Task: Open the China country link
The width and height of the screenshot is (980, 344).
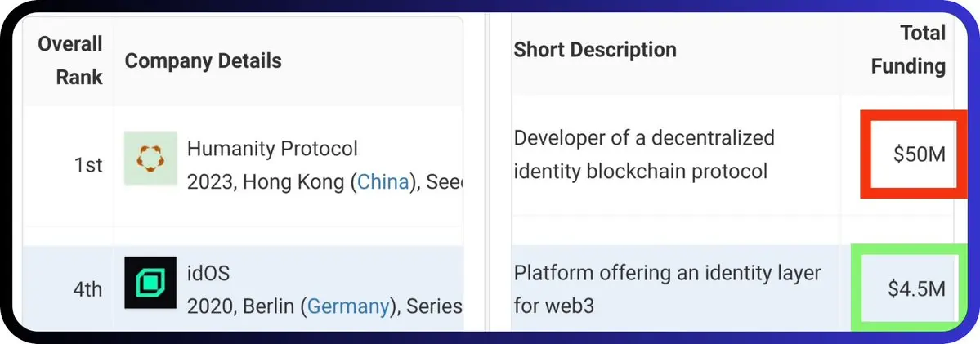Action: click(383, 182)
